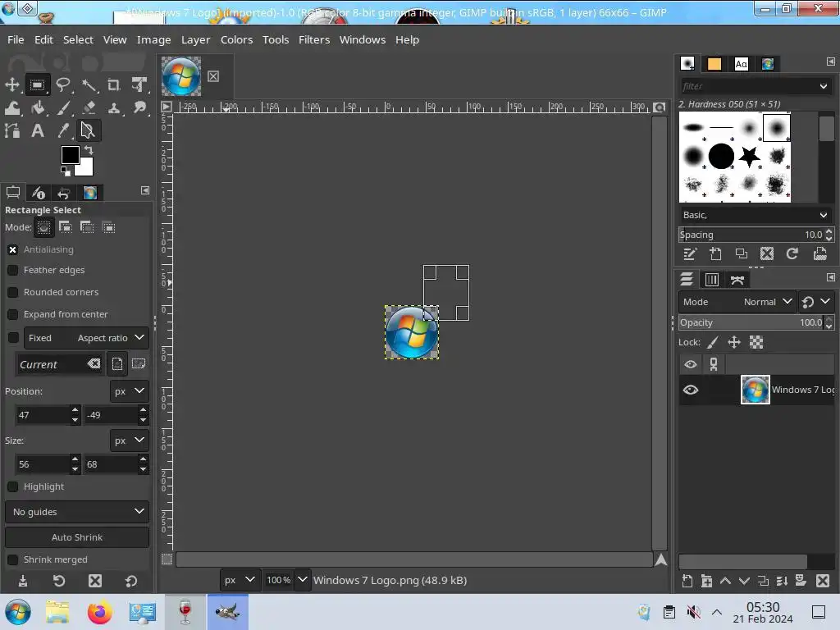
Task: Enable Rounded corners option
Action: point(13,292)
